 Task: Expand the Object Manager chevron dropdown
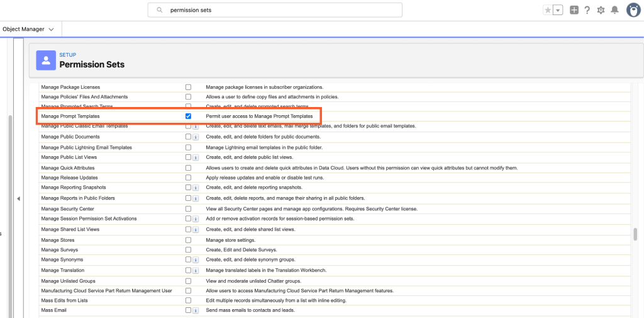pos(52,30)
